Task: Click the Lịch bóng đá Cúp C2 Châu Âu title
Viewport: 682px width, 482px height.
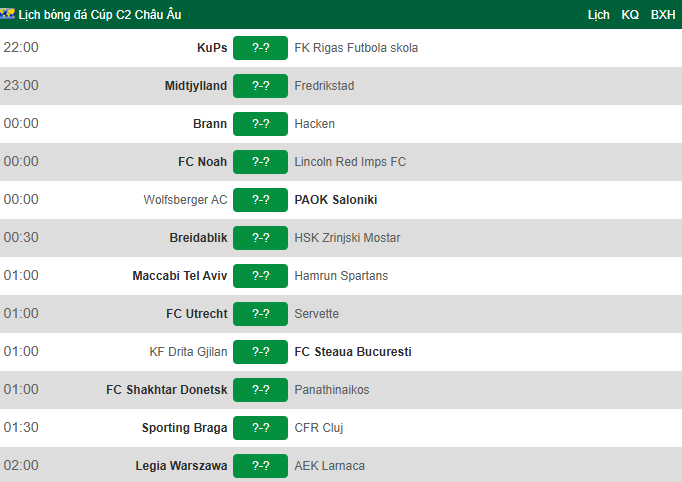Action: point(100,15)
